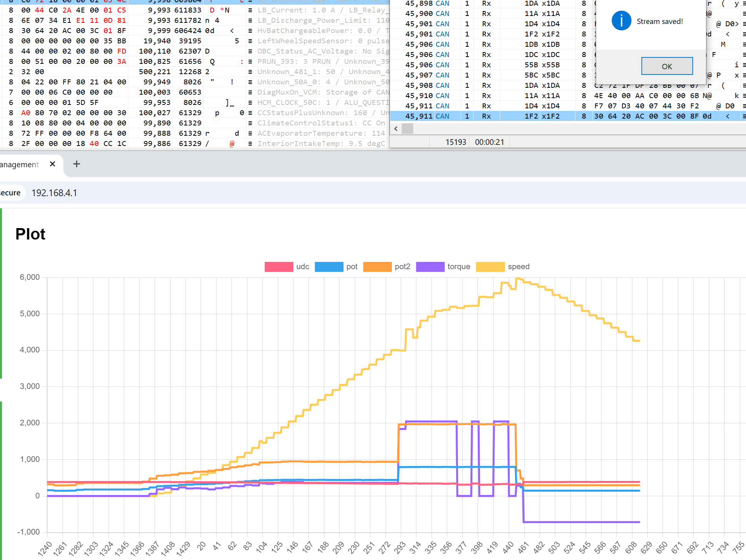746x560 pixels.
Task: Select the management tab title
Action: [x=19, y=164]
